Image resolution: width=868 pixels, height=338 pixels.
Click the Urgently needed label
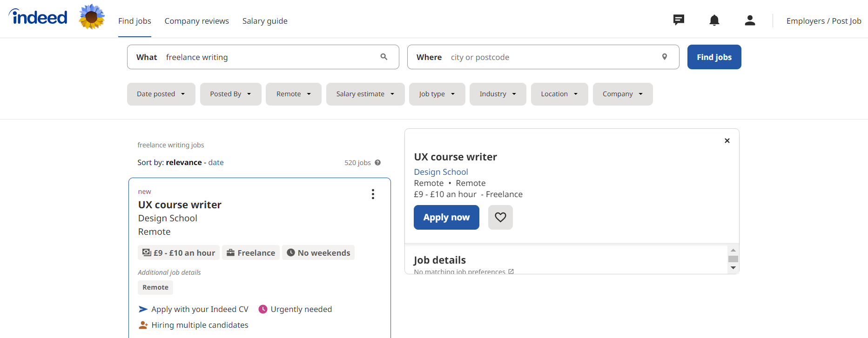[301, 309]
